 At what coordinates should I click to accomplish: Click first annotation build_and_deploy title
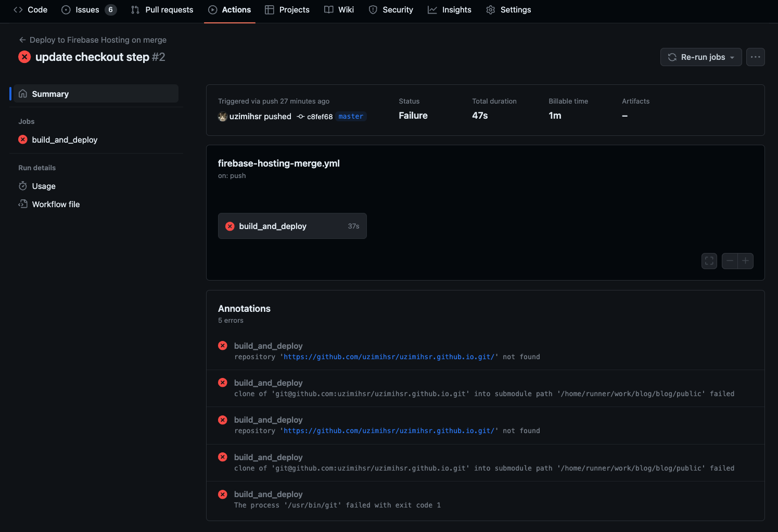[x=268, y=346]
